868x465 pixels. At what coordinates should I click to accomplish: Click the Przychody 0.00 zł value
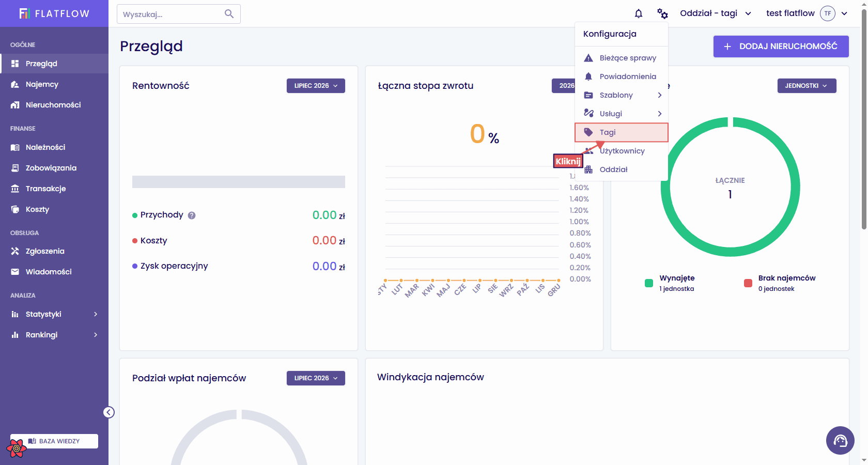coord(329,215)
